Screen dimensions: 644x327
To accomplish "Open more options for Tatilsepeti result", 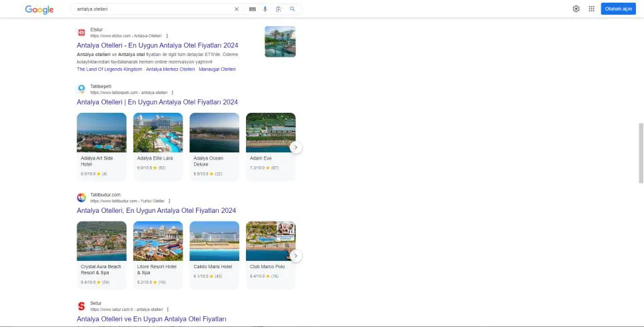I will [x=173, y=93].
